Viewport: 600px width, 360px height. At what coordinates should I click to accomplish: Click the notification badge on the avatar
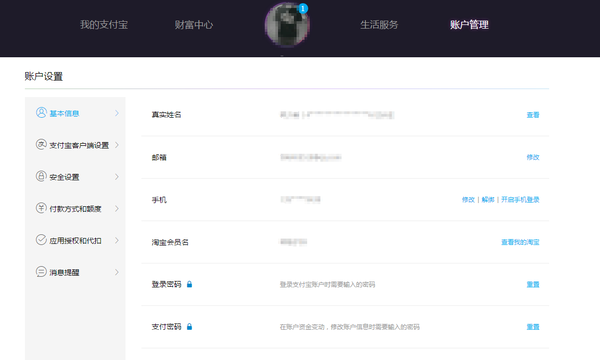(x=303, y=8)
